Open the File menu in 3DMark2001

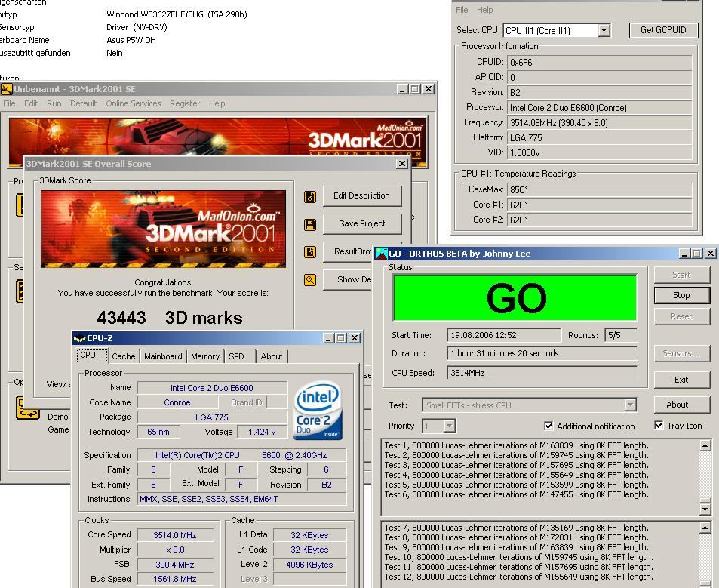coord(9,103)
